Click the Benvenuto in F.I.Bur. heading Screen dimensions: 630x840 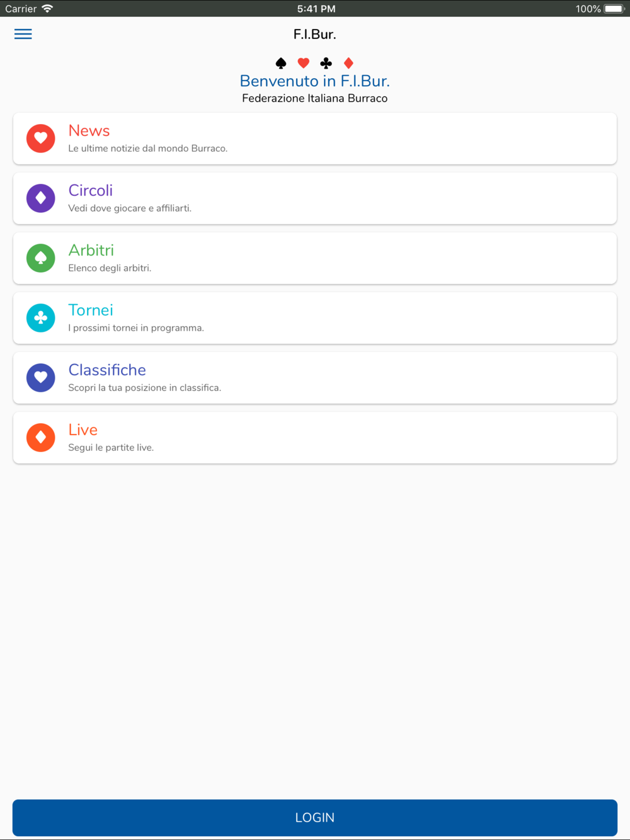(315, 81)
